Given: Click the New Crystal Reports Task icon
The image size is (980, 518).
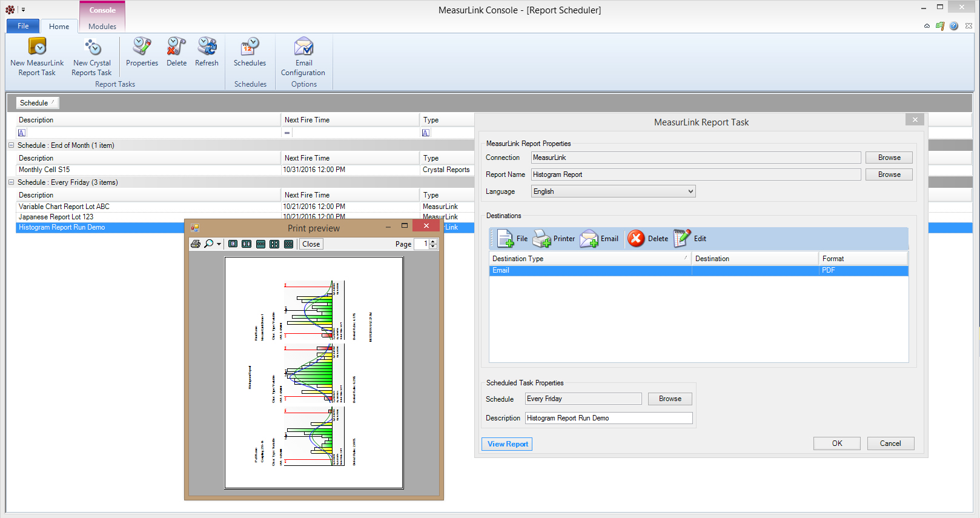Looking at the screenshot, I should (x=92, y=47).
